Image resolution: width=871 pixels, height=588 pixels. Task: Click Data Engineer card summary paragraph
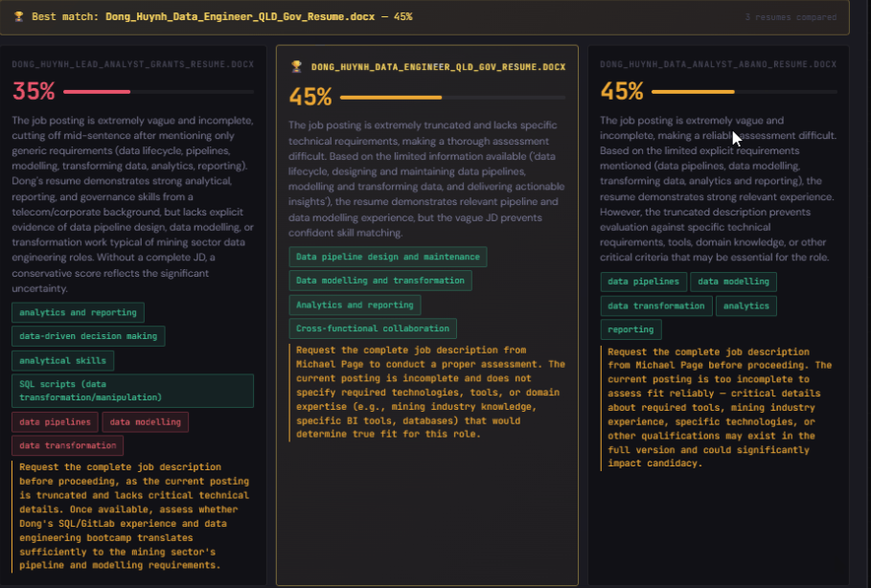(x=426, y=179)
